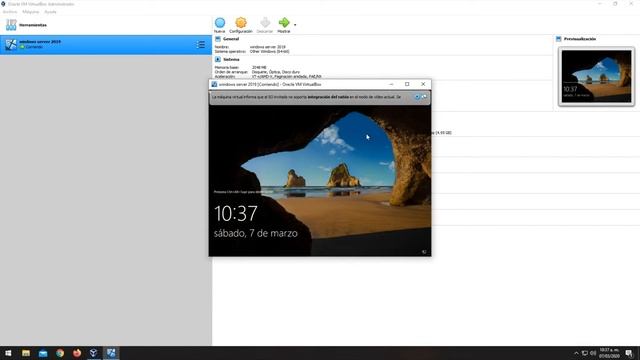
Task: Click the 'sábado, 7 de marzo' date text
Action: (x=256, y=233)
